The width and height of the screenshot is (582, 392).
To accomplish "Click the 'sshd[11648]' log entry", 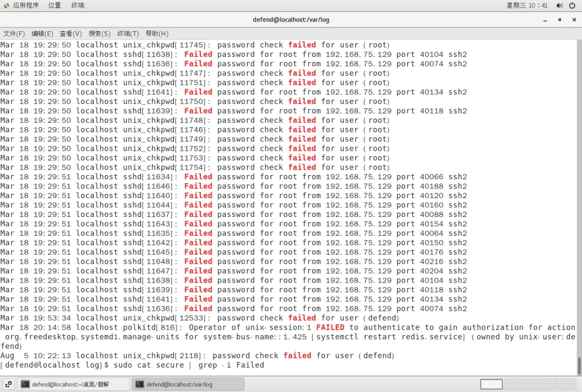I will [x=148, y=262].
